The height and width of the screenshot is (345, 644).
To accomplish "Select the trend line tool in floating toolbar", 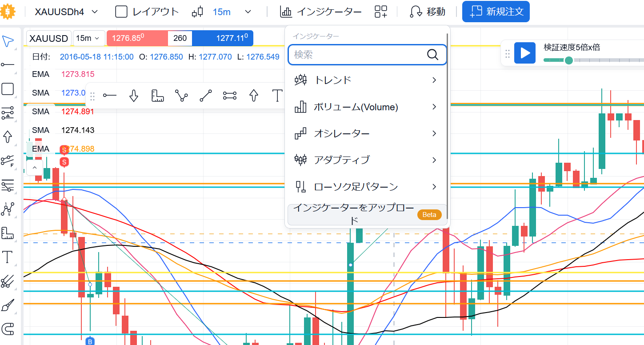I will (x=206, y=96).
